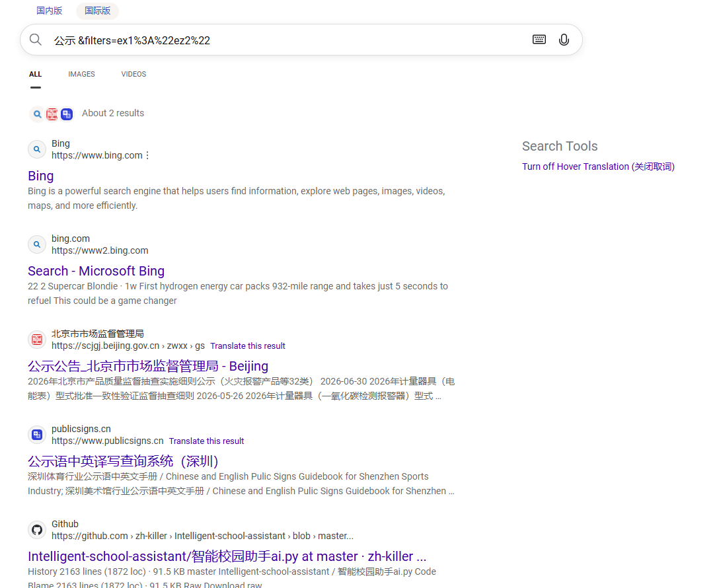The height and width of the screenshot is (588, 719).
Task: Select the IMAGES tab
Action: point(82,74)
